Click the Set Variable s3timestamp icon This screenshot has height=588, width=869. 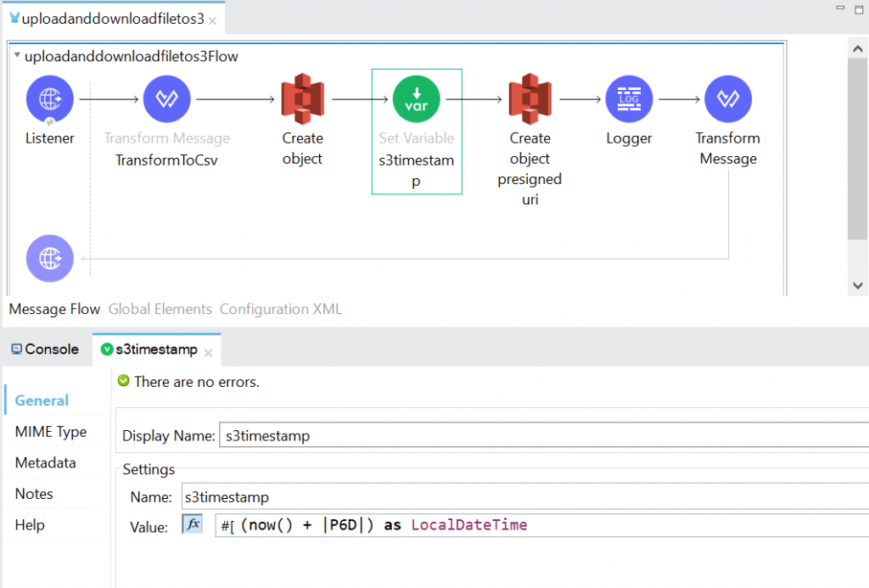pos(416,98)
